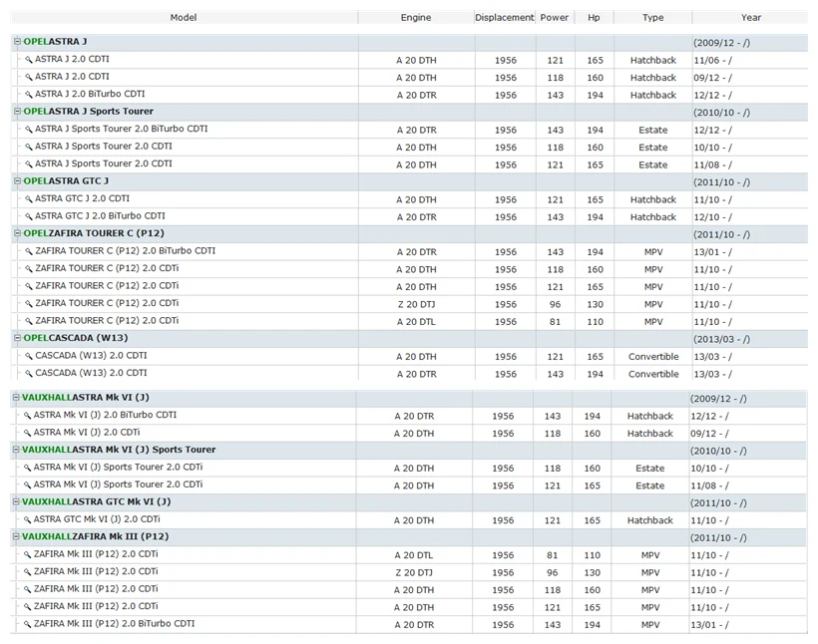Screen dimensions: 818x644
Task: Click magnifier for ZAFIRA Mk III A 20 DTL row
Action: tap(27, 555)
